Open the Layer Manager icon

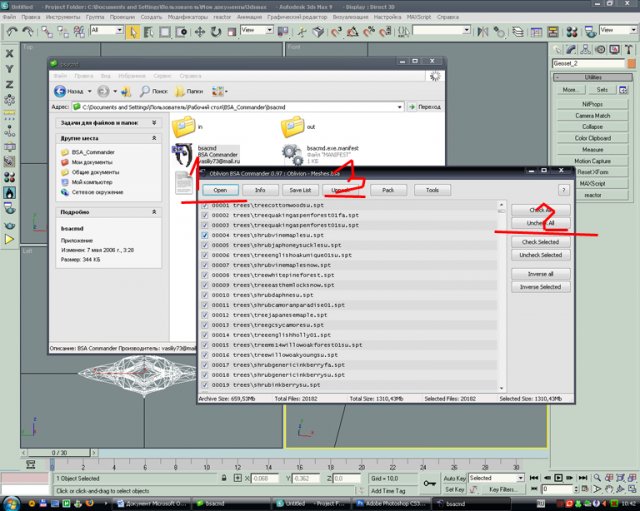(518, 31)
